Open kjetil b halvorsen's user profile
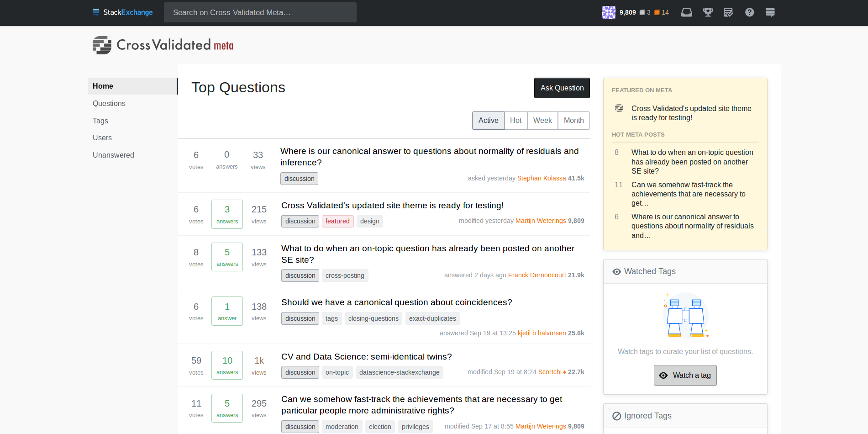This screenshot has height=434, width=868. tap(542, 333)
